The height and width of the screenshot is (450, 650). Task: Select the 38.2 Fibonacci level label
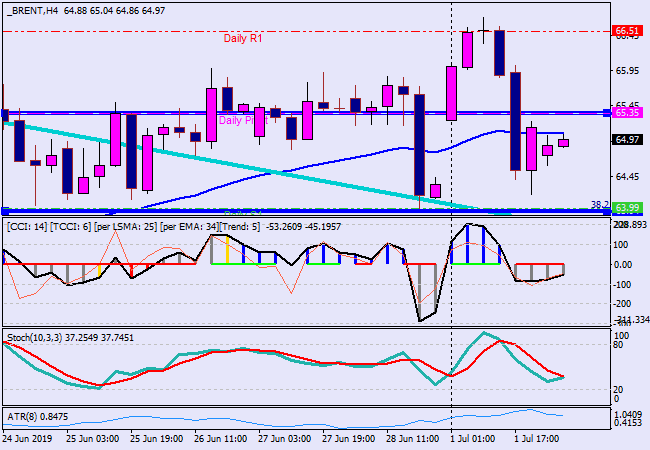(600, 204)
